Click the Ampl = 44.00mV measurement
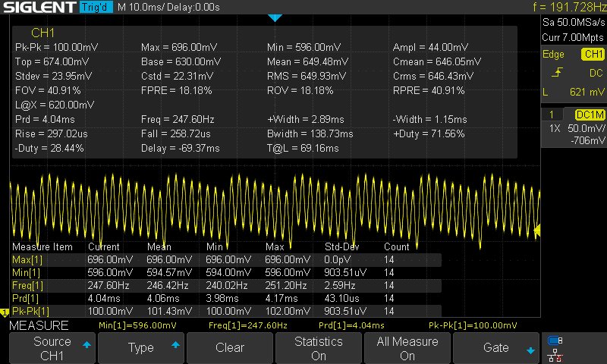 point(430,47)
